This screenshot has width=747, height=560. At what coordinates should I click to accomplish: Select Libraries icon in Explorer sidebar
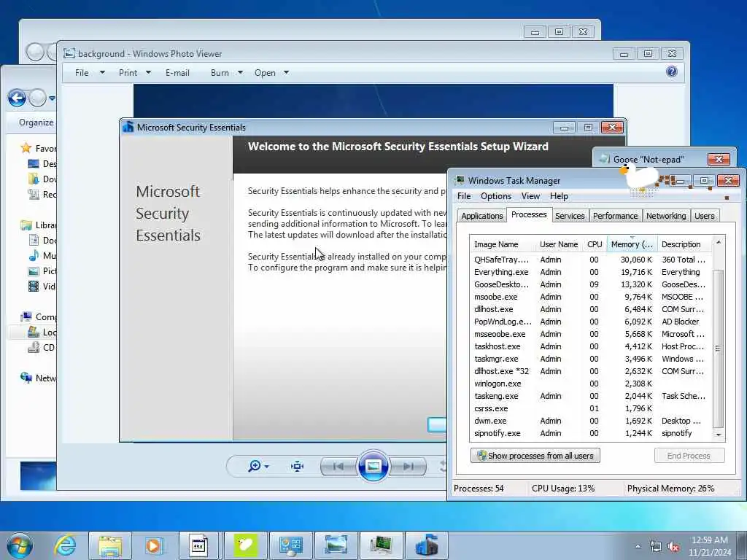click(x=26, y=225)
